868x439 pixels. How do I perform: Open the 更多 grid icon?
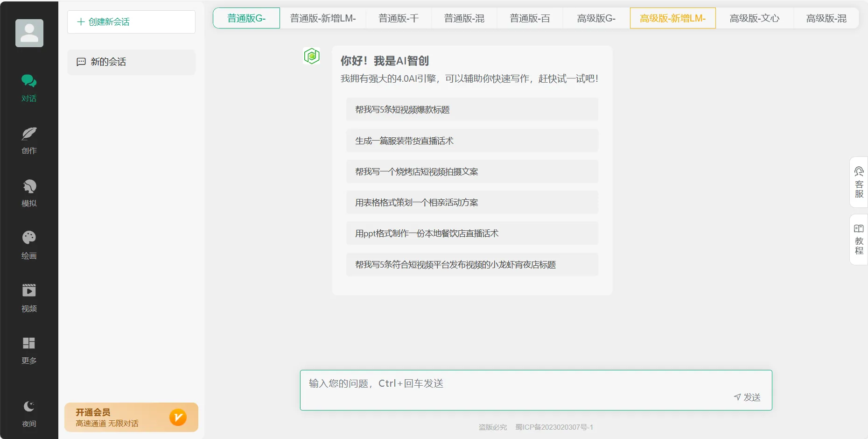[x=29, y=343]
